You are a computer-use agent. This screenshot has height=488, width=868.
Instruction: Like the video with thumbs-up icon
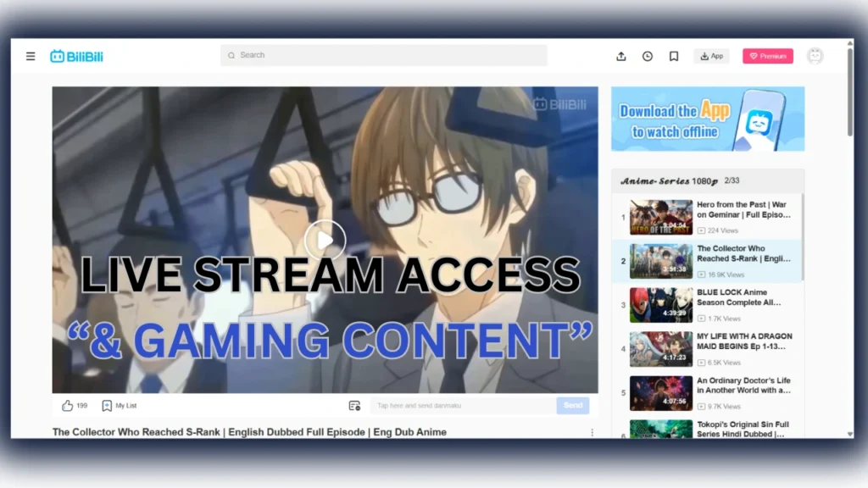tap(68, 406)
